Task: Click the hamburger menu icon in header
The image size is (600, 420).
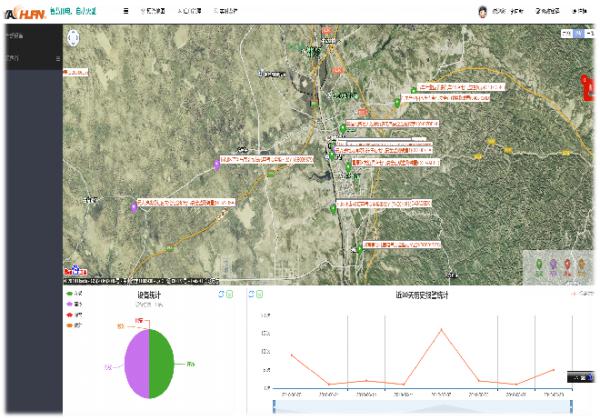Action: [125, 10]
